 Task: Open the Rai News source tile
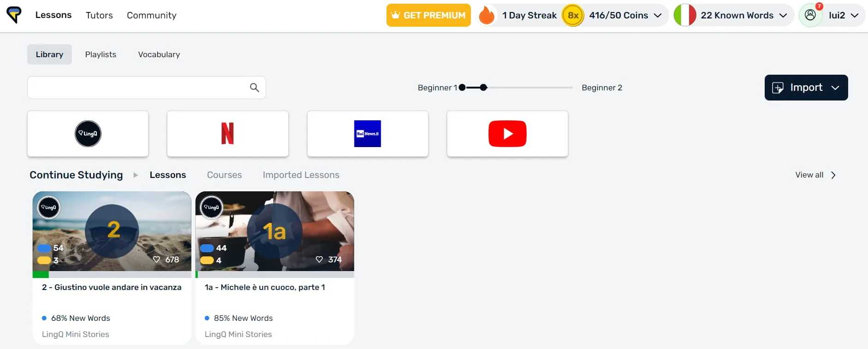point(367,134)
